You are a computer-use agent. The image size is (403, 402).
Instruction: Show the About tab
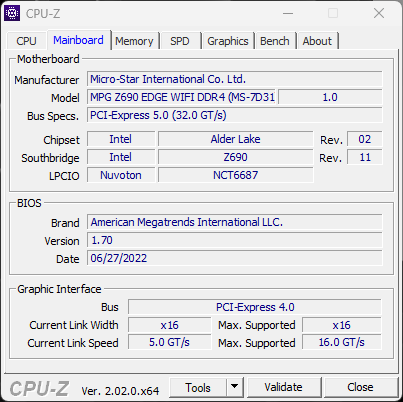click(317, 41)
